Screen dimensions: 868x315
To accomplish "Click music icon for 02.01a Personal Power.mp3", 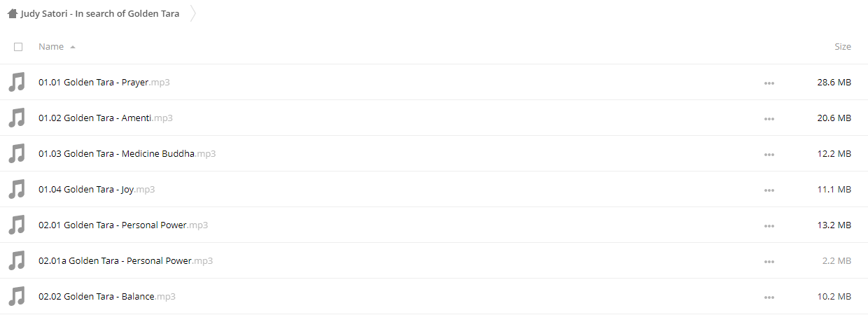I will pos(17,260).
